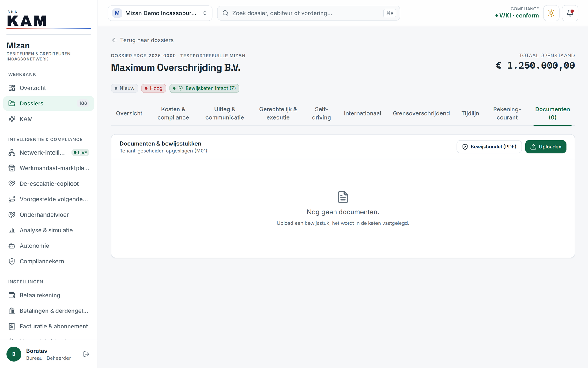
Task: Click the Bewijsketen intact (7) badge
Action: click(x=204, y=88)
